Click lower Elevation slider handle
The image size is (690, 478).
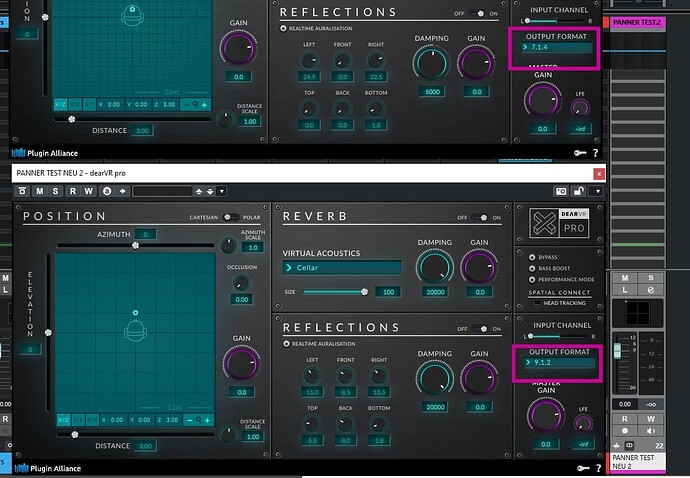(48, 332)
